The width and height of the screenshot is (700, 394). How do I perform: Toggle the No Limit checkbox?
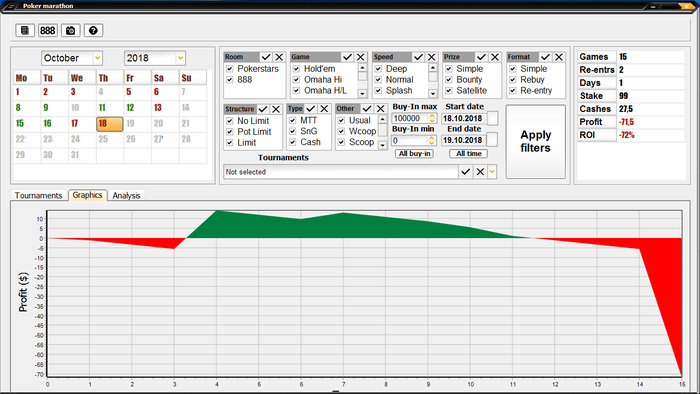pyautogui.click(x=230, y=121)
